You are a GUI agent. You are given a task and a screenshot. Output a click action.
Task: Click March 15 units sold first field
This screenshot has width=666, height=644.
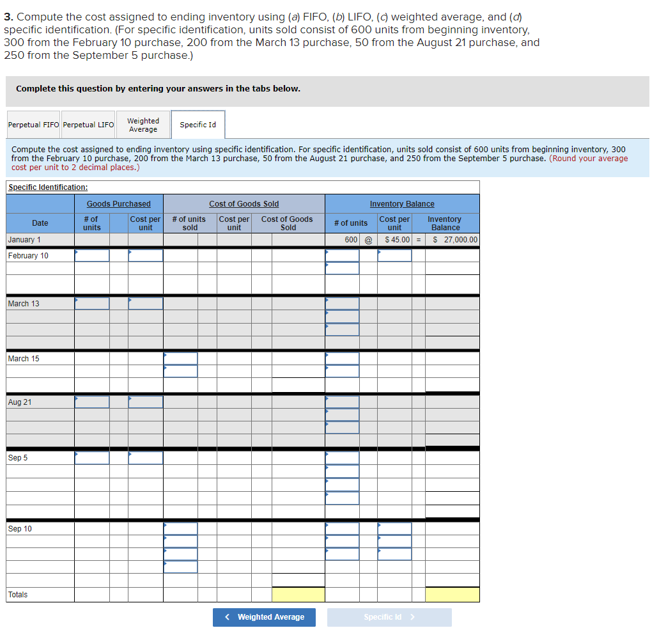click(180, 358)
